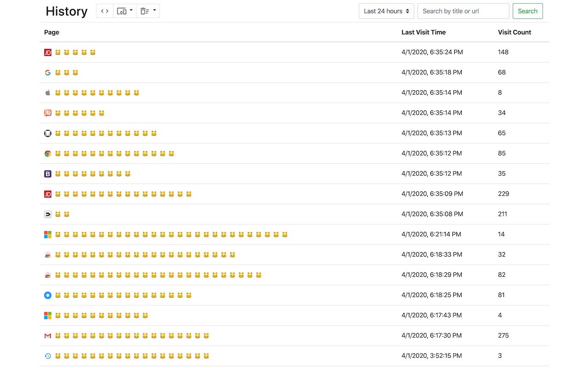The width and height of the screenshot is (588, 368).
Task: Click the purple Bootstrap B favicon
Action: coord(48,174)
